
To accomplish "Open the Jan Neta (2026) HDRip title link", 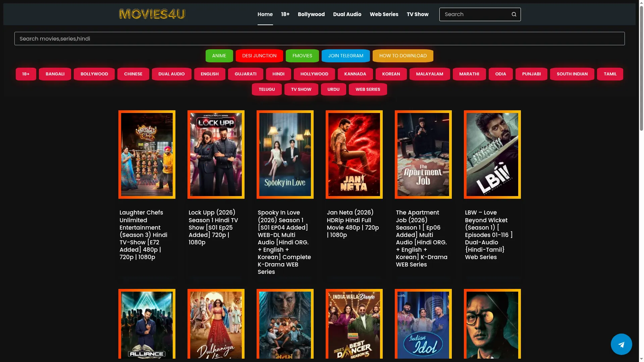I will [353, 224].
